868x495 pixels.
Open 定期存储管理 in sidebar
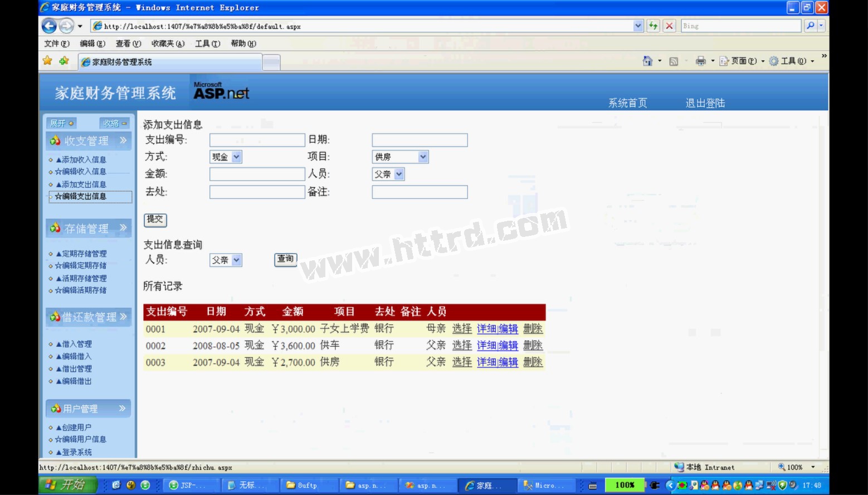point(81,254)
